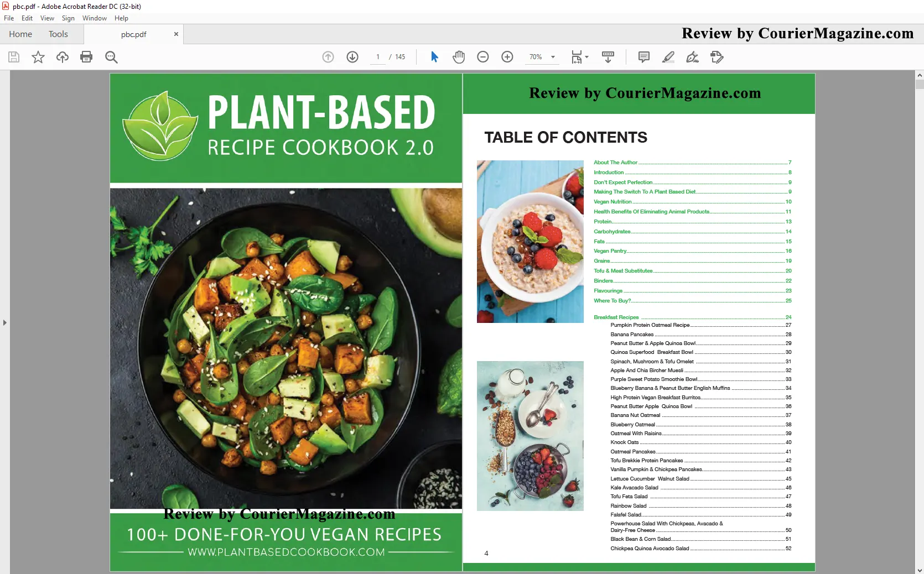Screen dimensions: 924x574
Task: Click the oatmeal bowl photo
Action: tap(530, 242)
